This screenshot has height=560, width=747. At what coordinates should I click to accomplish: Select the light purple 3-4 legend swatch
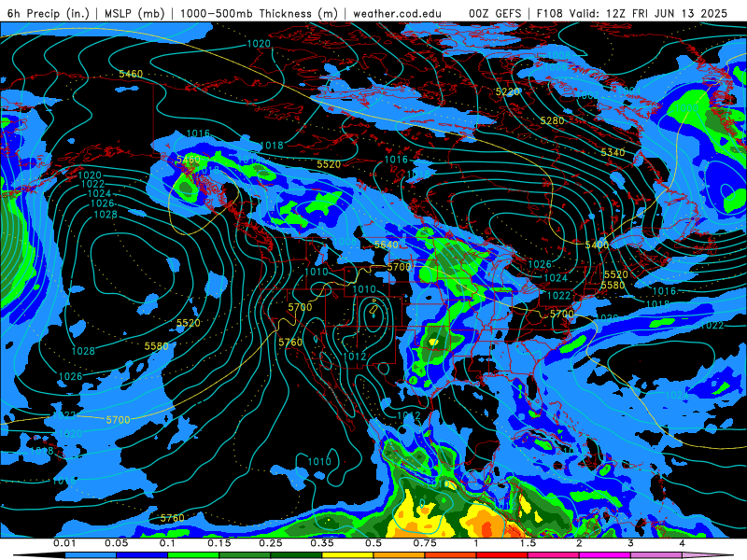click(x=656, y=555)
